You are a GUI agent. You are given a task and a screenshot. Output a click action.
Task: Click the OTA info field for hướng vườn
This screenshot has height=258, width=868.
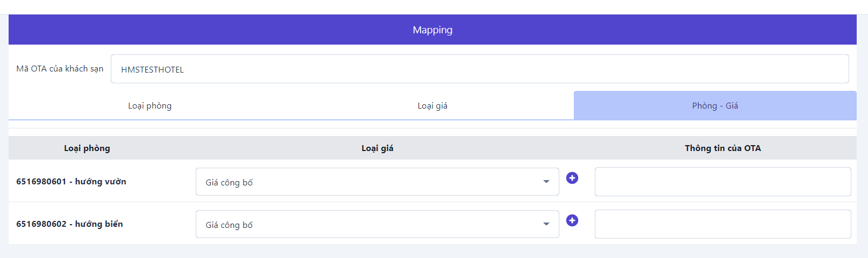722,182
